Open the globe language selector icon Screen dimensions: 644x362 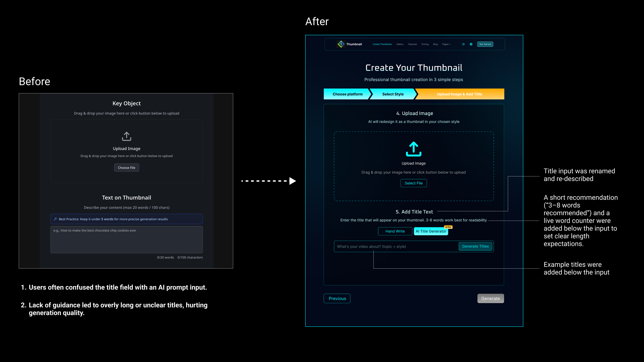471,44
